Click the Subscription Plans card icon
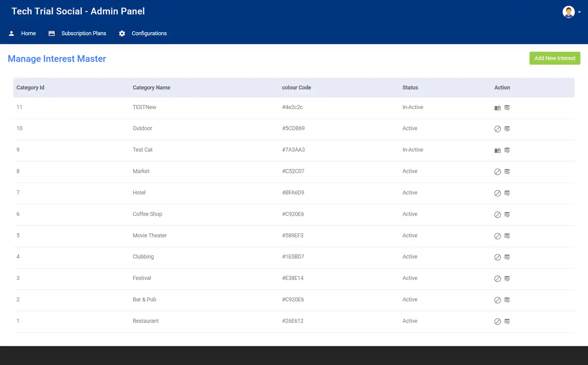 point(51,33)
